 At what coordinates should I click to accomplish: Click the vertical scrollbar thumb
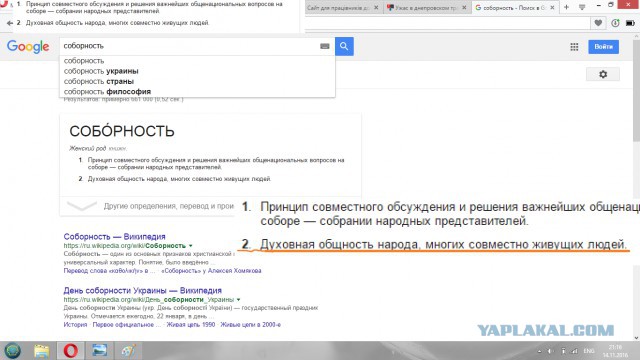636,90
